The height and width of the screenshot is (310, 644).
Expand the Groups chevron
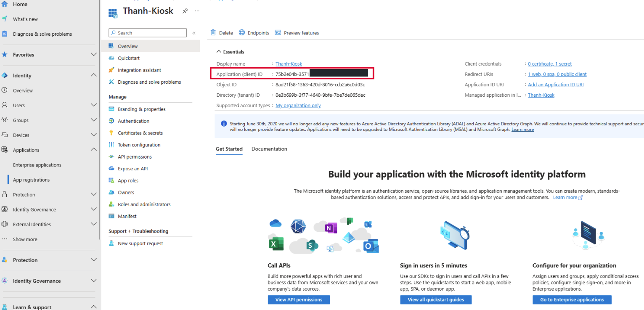94,120
